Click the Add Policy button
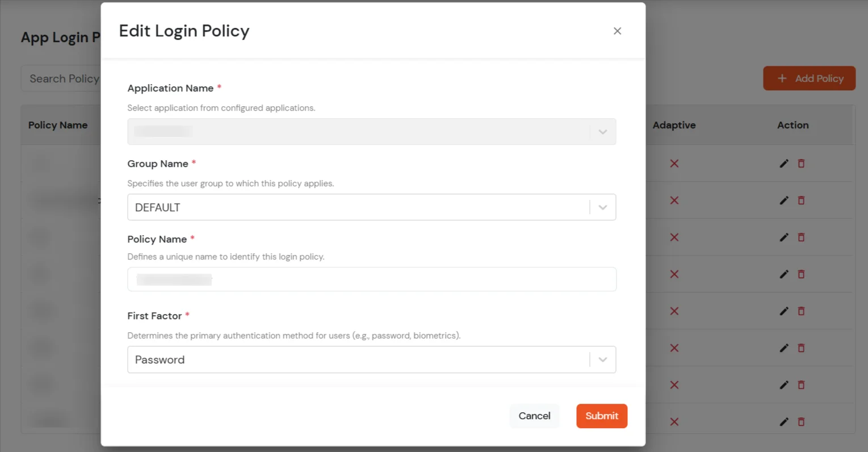The height and width of the screenshot is (452, 868). [x=809, y=78]
